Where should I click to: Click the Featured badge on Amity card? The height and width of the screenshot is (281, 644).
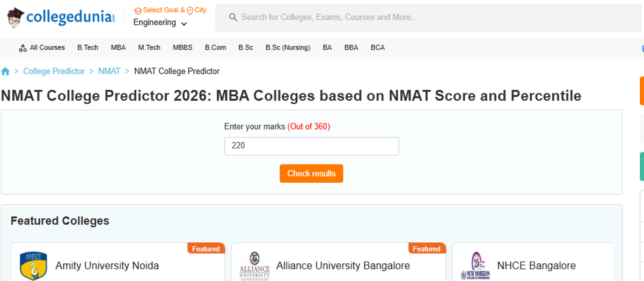point(206,249)
